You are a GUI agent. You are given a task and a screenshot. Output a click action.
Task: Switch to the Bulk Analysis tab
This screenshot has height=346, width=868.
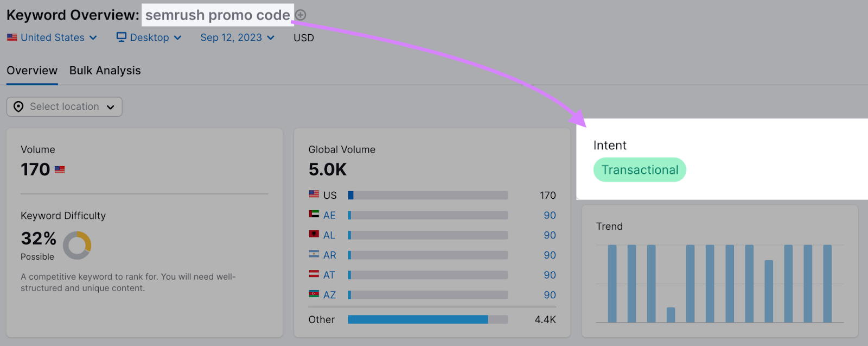[x=105, y=71]
